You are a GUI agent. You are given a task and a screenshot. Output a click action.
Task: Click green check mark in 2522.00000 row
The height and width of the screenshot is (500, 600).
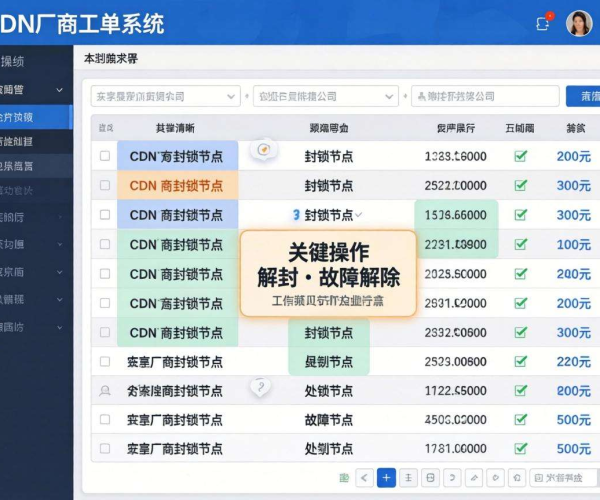pos(520,185)
